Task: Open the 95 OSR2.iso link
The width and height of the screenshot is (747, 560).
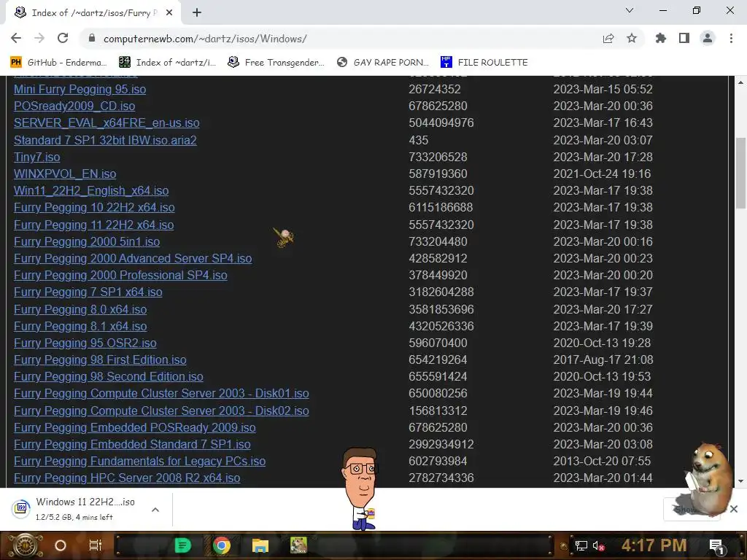Action: tap(85, 343)
